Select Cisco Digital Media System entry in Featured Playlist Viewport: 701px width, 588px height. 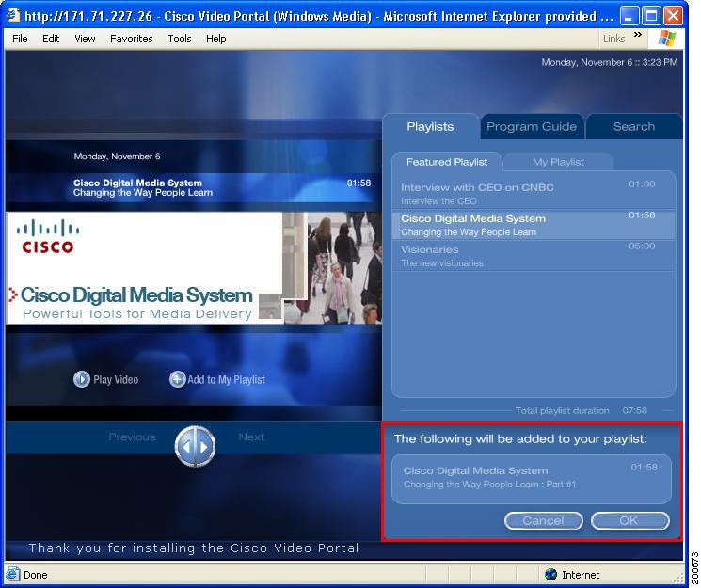[533, 225]
